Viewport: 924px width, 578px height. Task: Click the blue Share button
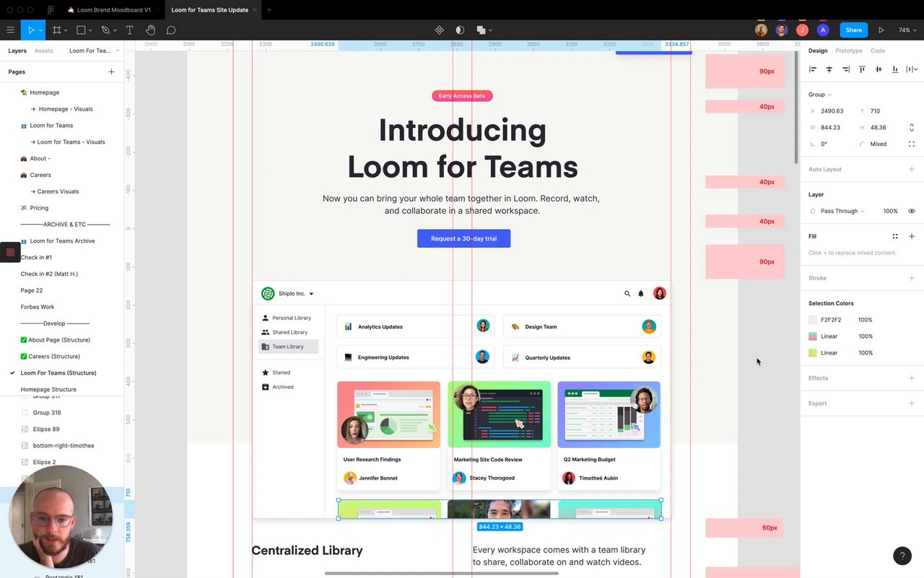coord(853,30)
